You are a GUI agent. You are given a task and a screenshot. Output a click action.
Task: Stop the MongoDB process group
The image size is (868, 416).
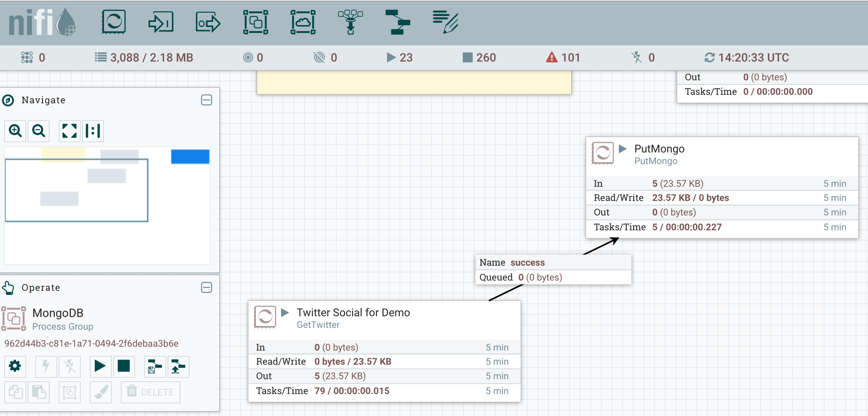[x=124, y=366]
